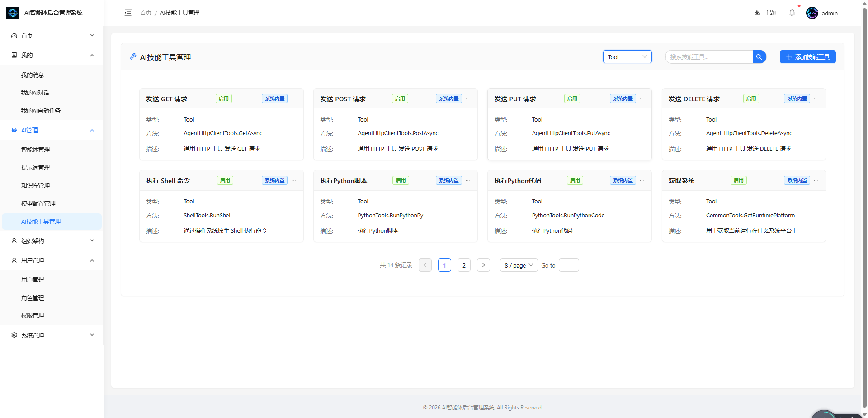Open 知识库管理 menu item
Viewport: 868px width, 418px height.
tap(52, 185)
